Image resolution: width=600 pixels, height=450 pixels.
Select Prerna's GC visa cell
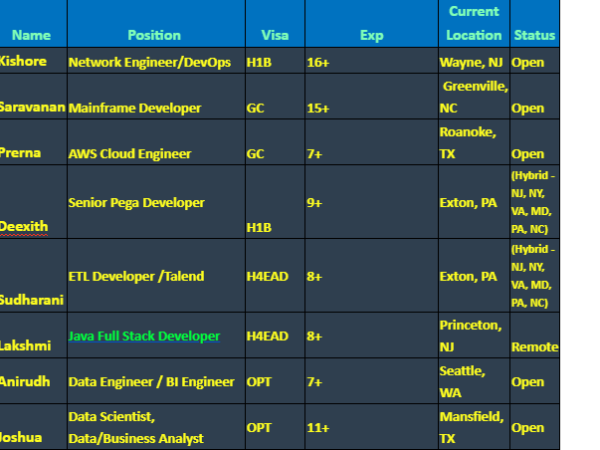click(x=275, y=142)
